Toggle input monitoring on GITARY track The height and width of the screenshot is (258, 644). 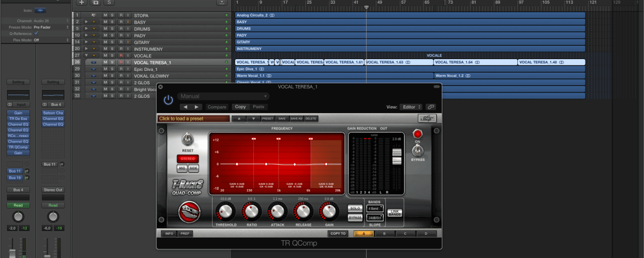click(128, 42)
